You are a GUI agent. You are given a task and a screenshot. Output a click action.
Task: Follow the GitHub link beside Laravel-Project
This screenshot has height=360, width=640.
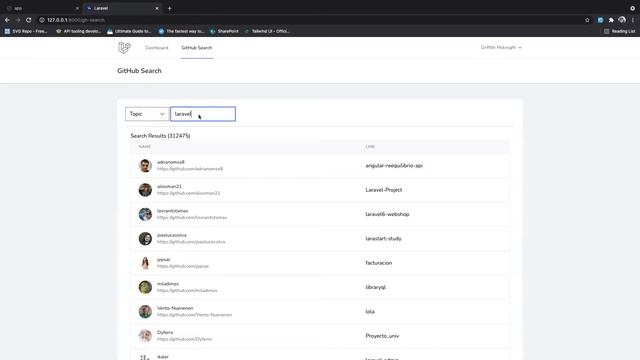click(x=188, y=193)
